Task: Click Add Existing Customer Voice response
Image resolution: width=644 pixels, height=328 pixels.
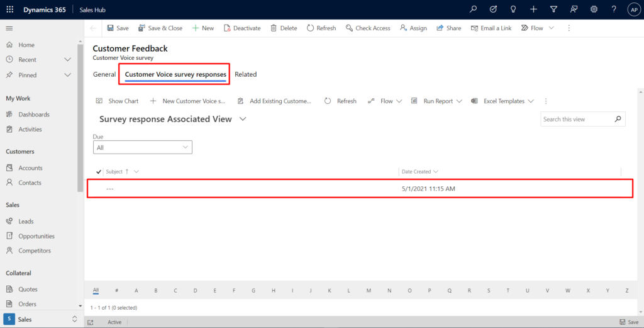Action: tap(274, 101)
